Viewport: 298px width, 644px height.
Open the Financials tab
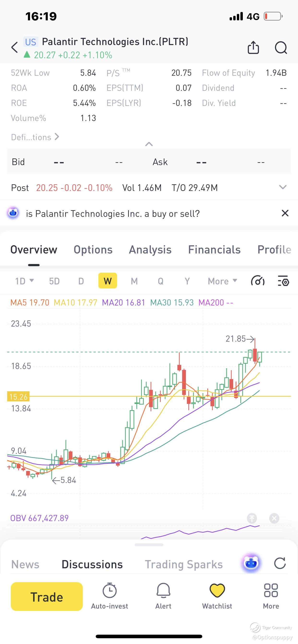pos(214,249)
